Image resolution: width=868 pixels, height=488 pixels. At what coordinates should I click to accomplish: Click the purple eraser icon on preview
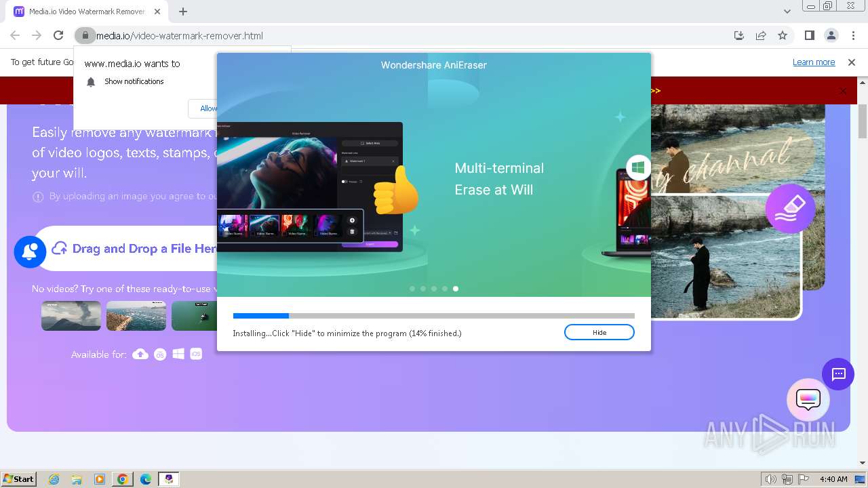pos(790,209)
